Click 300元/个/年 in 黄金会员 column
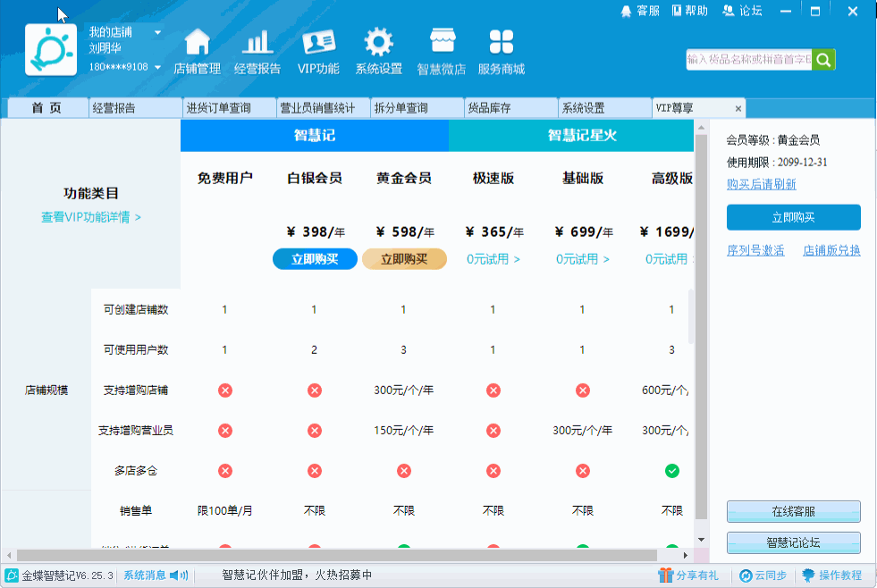Screen dimensions: 877x588 pyautogui.click(x=404, y=391)
